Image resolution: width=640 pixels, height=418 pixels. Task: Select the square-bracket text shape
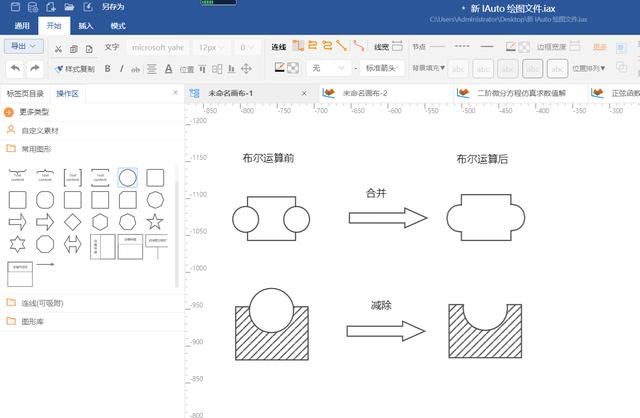coord(73,178)
